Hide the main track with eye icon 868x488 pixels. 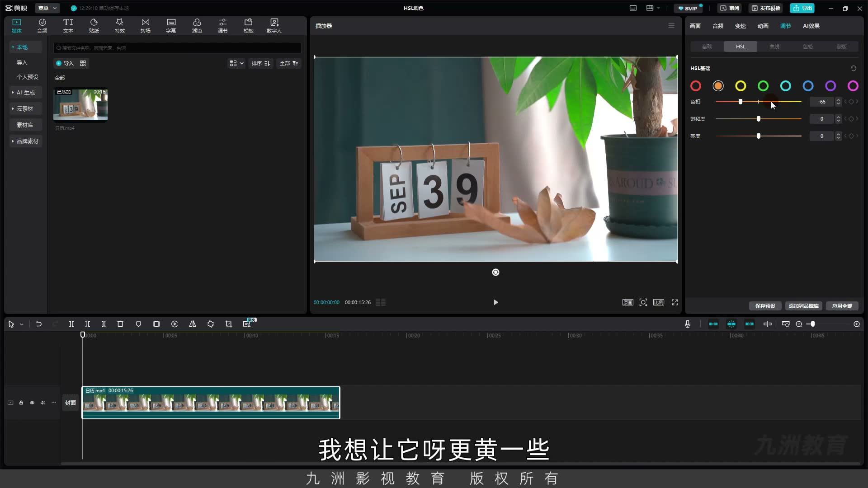click(x=32, y=403)
